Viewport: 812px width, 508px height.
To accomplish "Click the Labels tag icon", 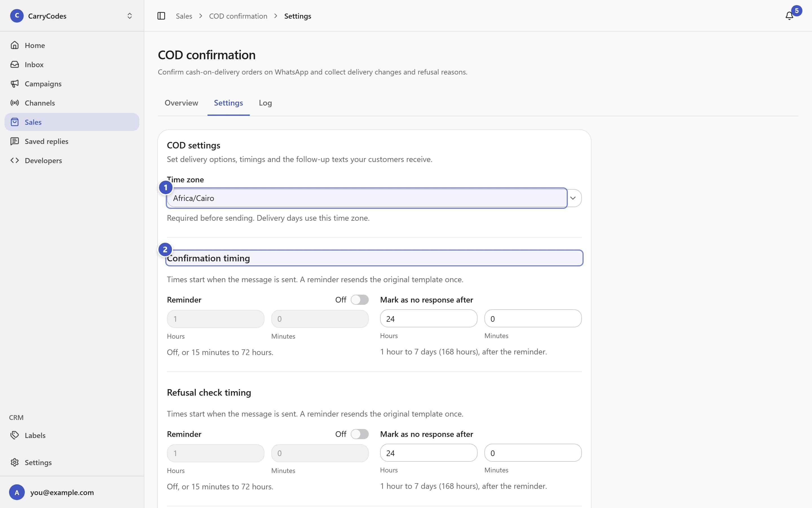I will tap(14, 435).
